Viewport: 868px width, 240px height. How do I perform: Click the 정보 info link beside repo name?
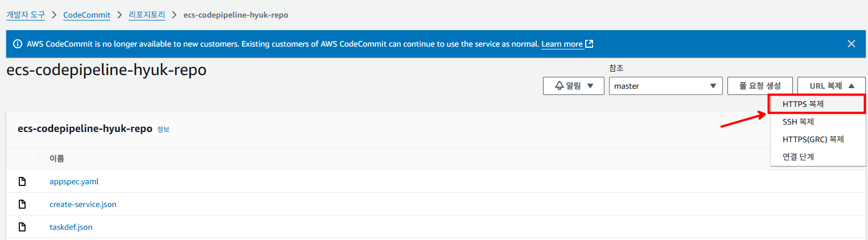pyautogui.click(x=163, y=130)
